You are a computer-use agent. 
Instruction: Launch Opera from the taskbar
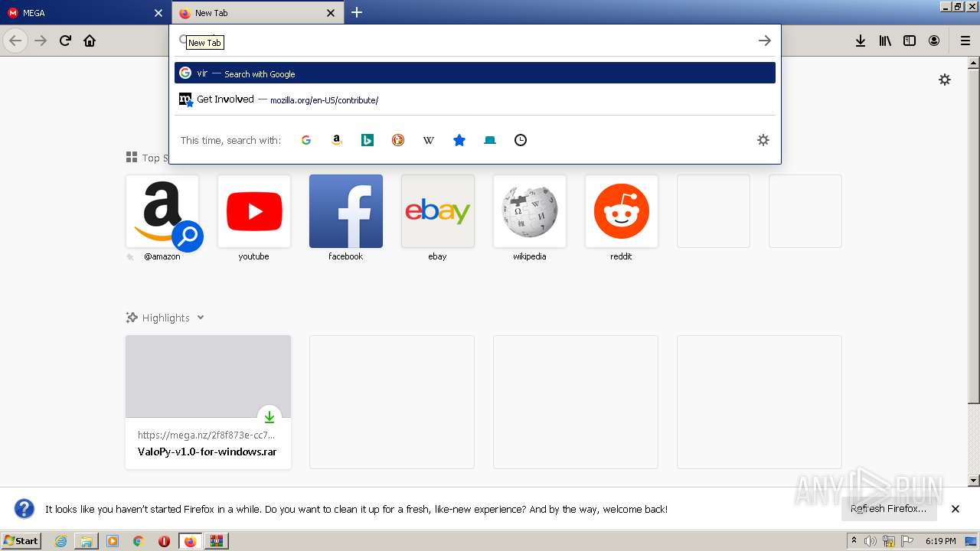pyautogui.click(x=164, y=541)
